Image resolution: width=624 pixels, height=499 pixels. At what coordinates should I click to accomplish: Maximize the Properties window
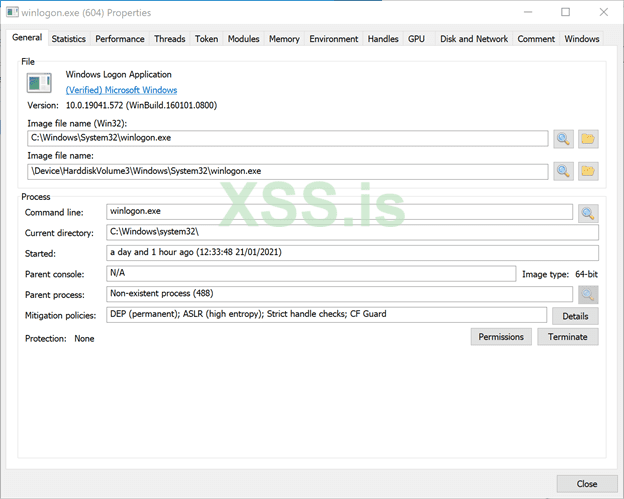pyautogui.click(x=566, y=12)
